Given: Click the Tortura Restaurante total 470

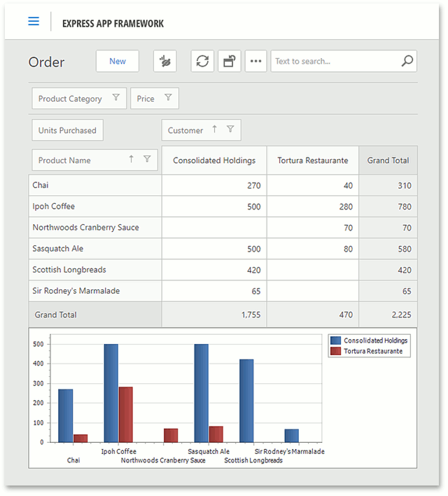Looking at the screenshot, I should (x=313, y=315).
